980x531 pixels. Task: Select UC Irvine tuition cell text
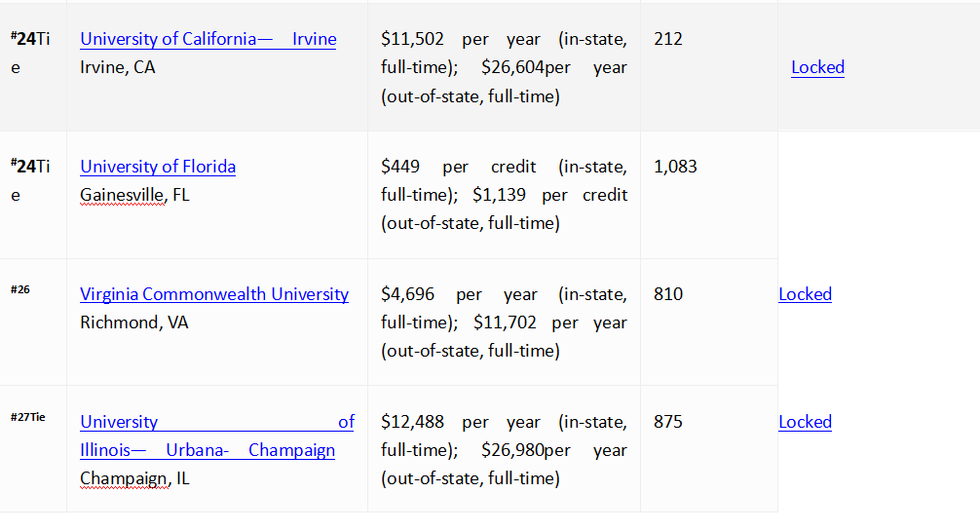(504, 67)
